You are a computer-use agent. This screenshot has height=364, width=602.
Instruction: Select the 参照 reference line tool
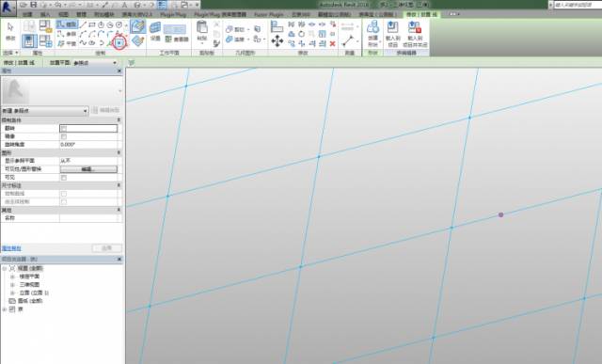67,34
